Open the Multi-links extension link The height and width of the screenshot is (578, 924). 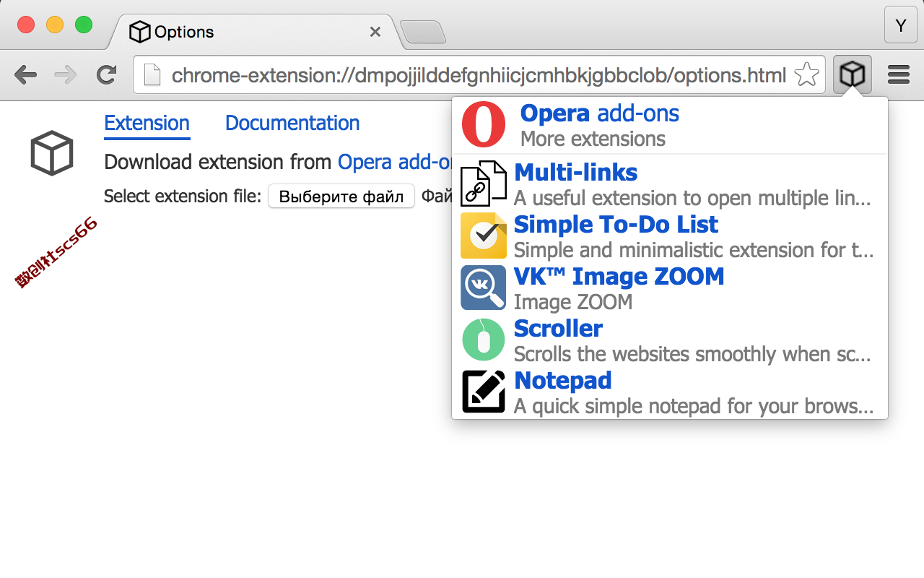coord(575,173)
